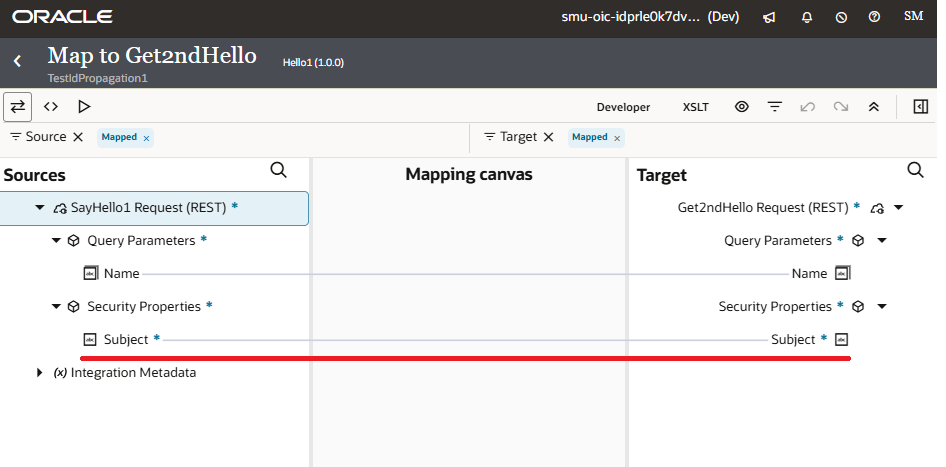Expand the Integration Metadata node
946x467 pixels.
tap(40, 373)
